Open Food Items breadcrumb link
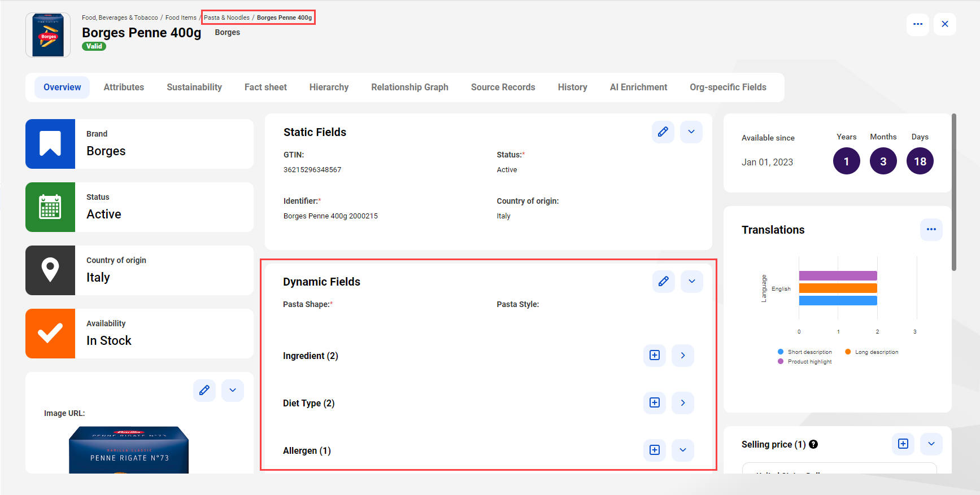Image resolution: width=980 pixels, height=495 pixels. point(181,17)
